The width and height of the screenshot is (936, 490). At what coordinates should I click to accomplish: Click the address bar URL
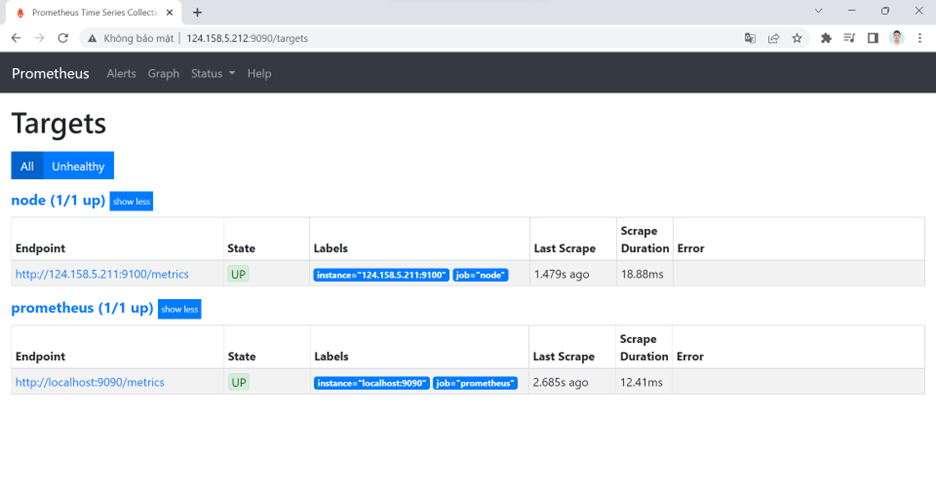(247, 38)
